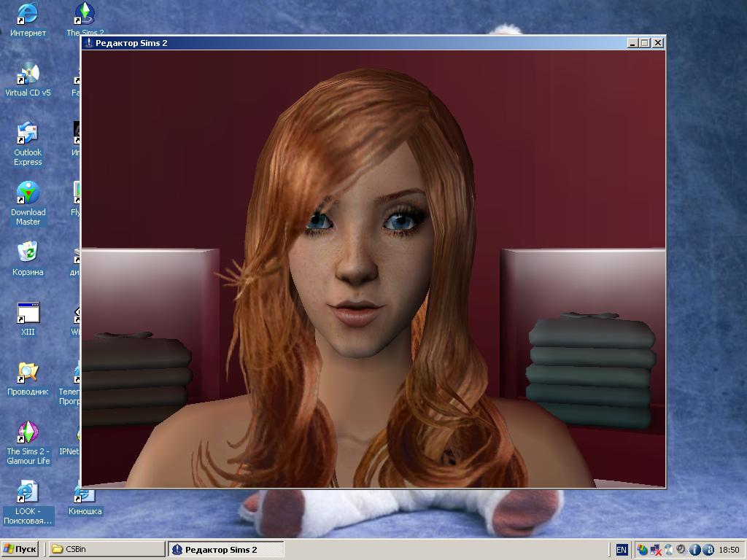The image size is (747, 560).
Task: Open the Интернет desktop shortcut
Action: pyautogui.click(x=28, y=20)
